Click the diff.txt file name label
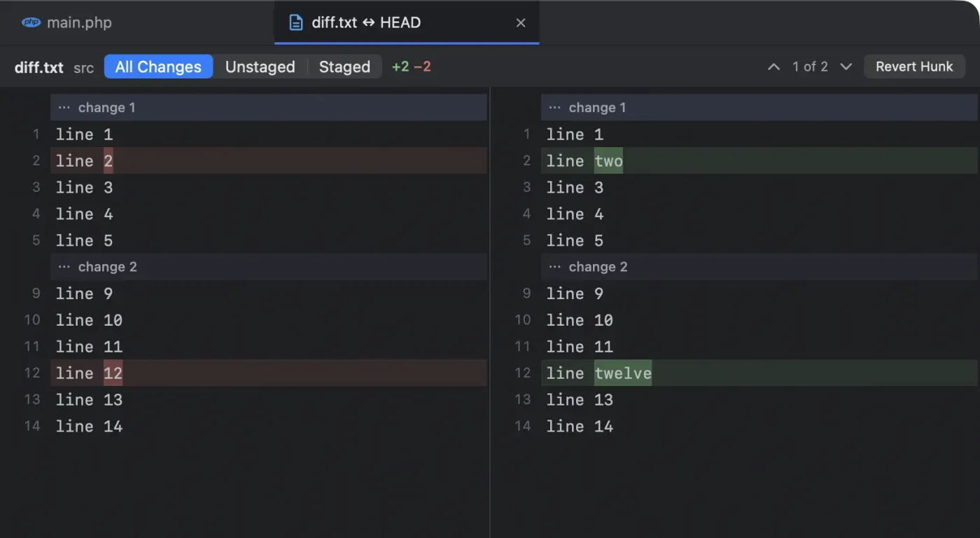This screenshot has height=538, width=980. point(39,67)
